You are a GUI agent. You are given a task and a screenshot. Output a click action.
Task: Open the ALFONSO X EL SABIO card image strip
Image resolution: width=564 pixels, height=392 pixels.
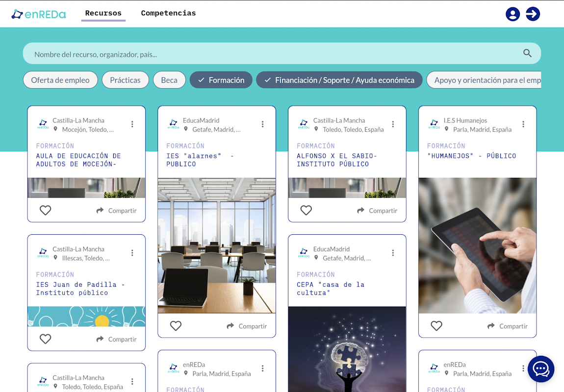coord(347,188)
